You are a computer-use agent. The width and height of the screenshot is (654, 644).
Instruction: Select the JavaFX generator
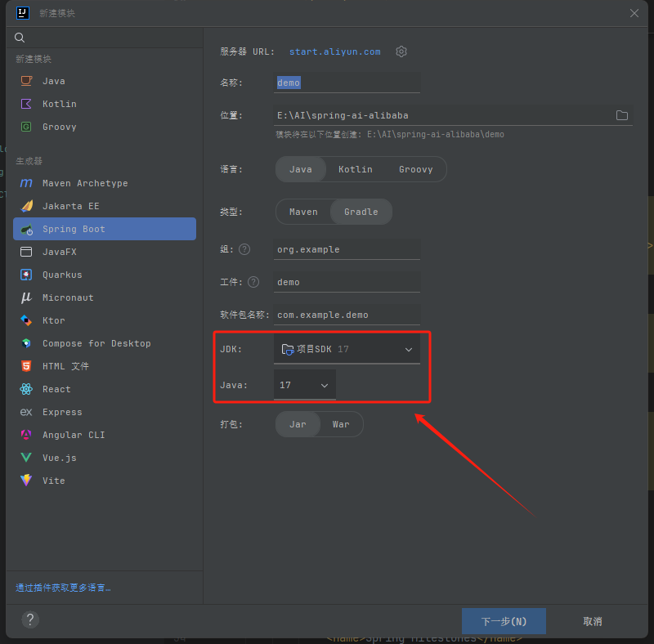105,252
